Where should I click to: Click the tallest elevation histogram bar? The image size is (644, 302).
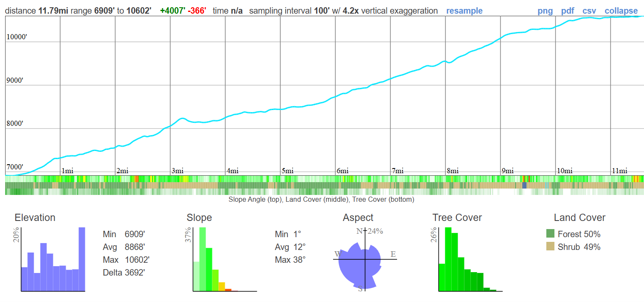click(82, 259)
